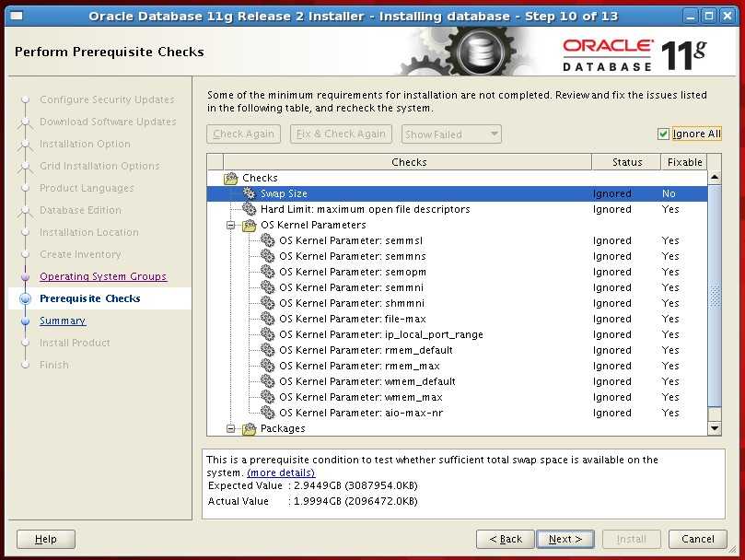Select the Swap Size row
Screen dimensions: 745x560
[x=457, y=193]
